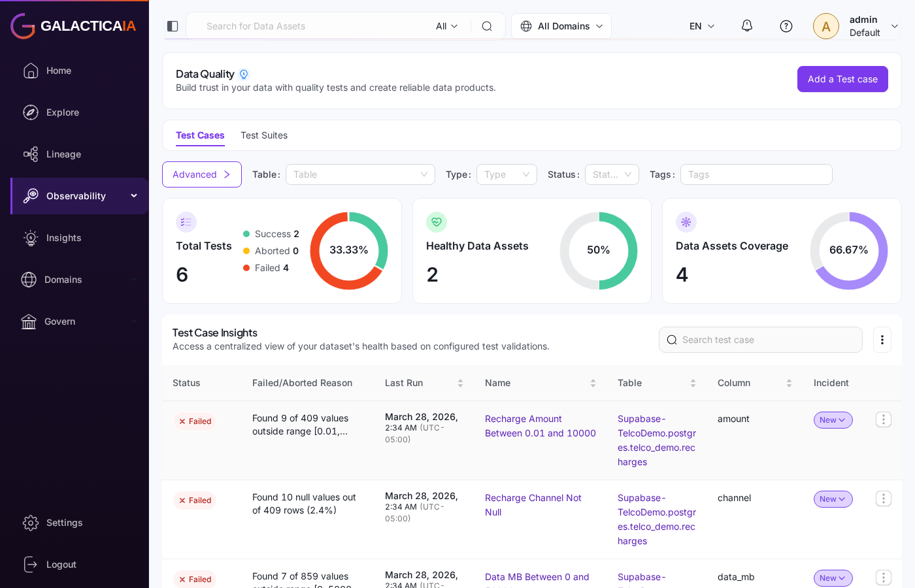Click Failed status badge for amount row
This screenshot has height=588, width=915.
[x=195, y=421]
